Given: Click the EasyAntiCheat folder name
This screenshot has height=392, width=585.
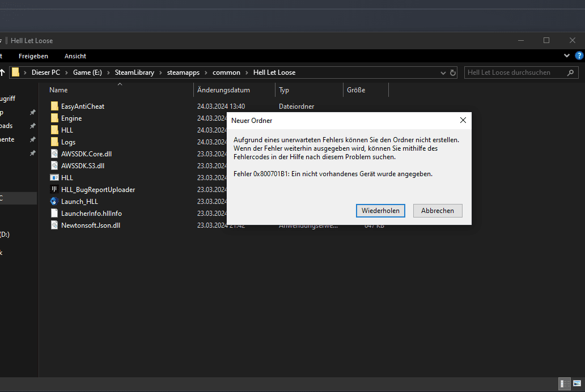Looking at the screenshot, I should pyautogui.click(x=83, y=106).
